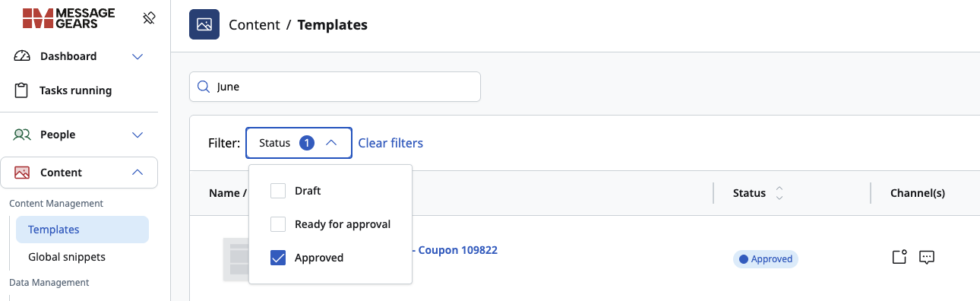The image size is (980, 301).
Task: Open Global snippets in the sidebar
Action: tap(67, 257)
